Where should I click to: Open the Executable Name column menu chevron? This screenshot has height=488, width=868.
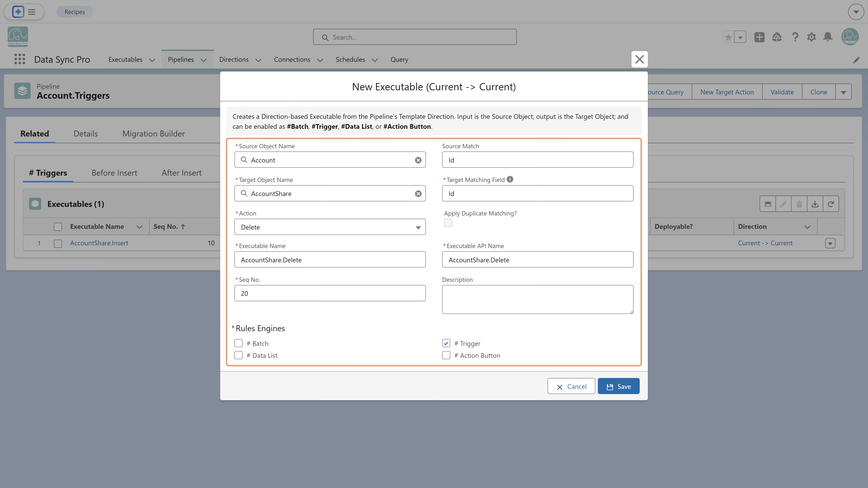139,227
